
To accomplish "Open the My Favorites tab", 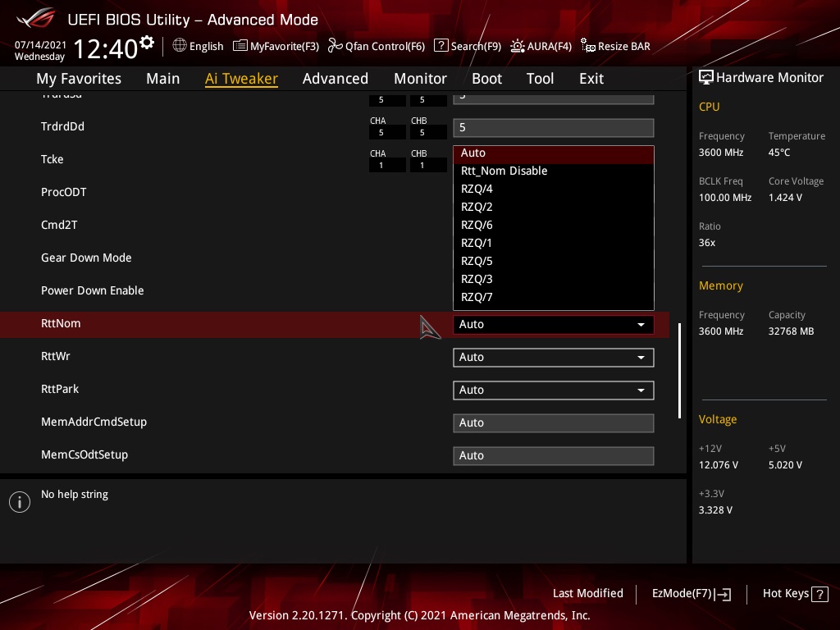I will point(79,79).
